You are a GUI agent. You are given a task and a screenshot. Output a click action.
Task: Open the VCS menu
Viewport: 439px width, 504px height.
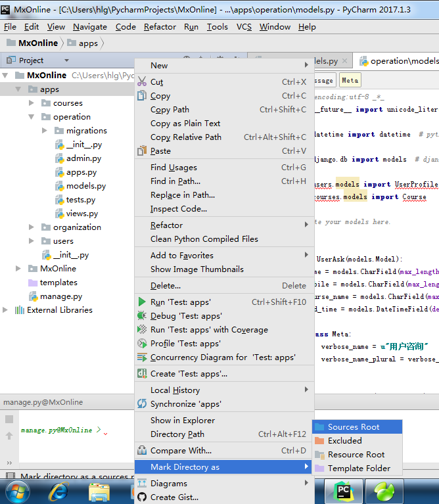[244, 27]
